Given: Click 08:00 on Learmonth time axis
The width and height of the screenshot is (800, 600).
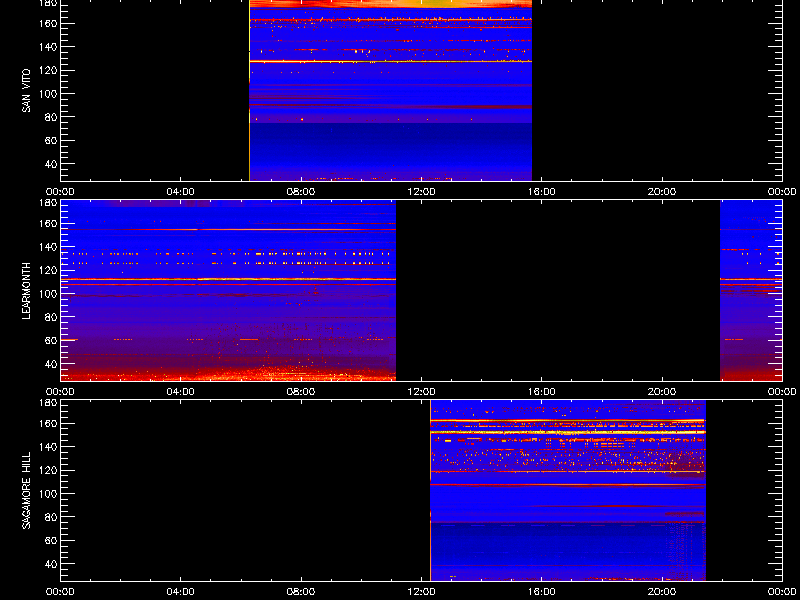Looking at the screenshot, I should tap(301, 392).
